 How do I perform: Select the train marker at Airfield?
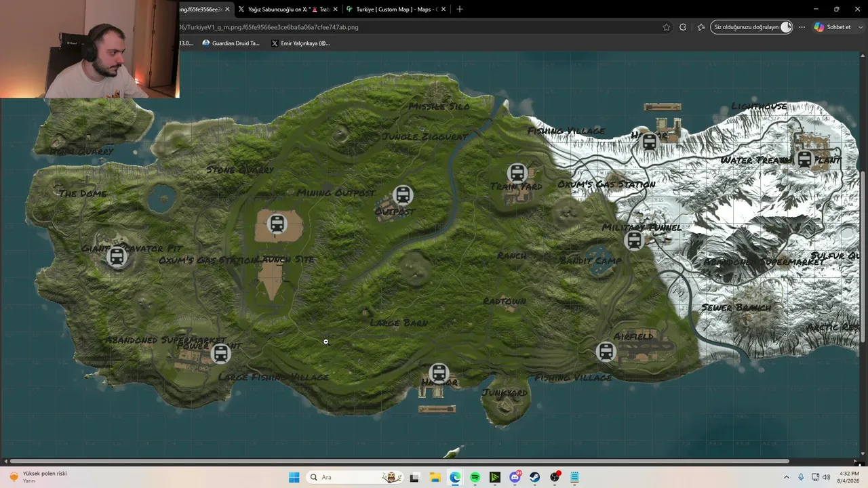(x=606, y=352)
